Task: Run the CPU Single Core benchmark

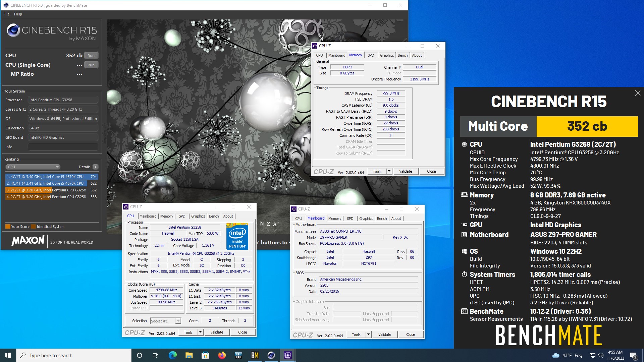Action: coord(91,65)
